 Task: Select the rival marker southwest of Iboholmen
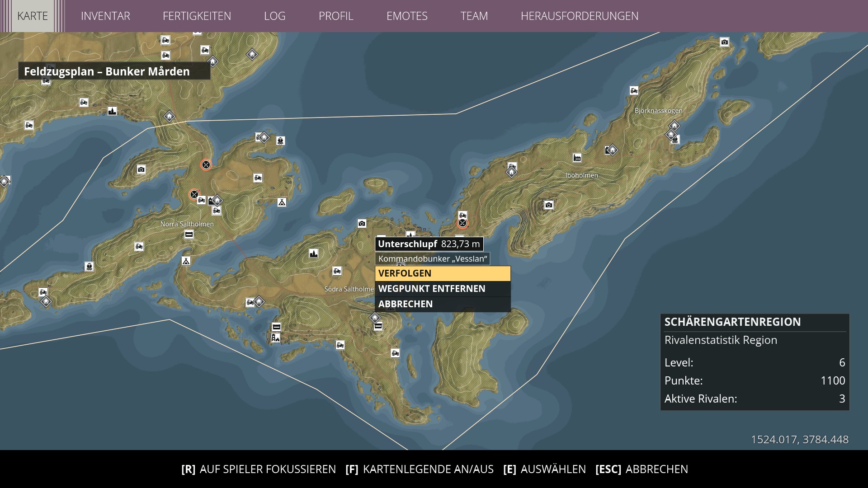tap(462, 223)
